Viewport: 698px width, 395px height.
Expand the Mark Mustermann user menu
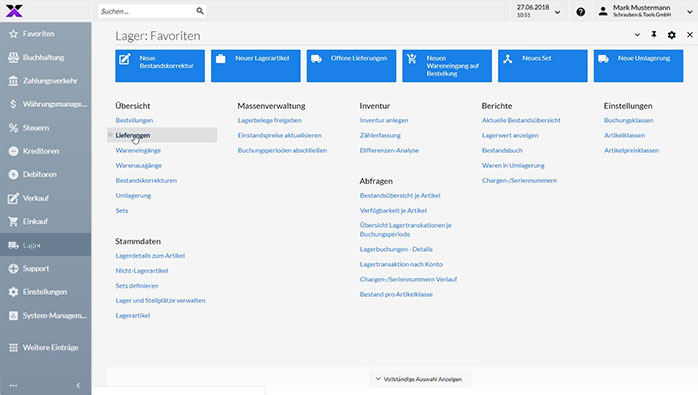point(690,12)
